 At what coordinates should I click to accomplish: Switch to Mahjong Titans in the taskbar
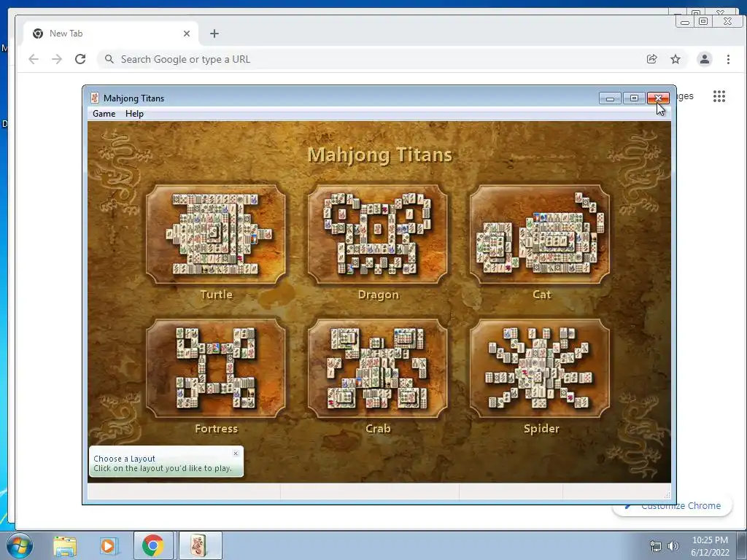tap(200, 545)
